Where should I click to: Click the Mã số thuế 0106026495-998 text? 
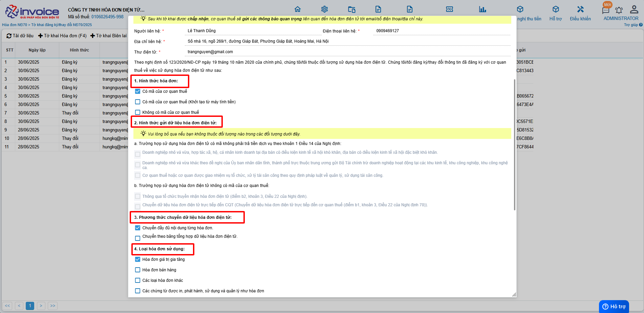[x=96, y=17]
